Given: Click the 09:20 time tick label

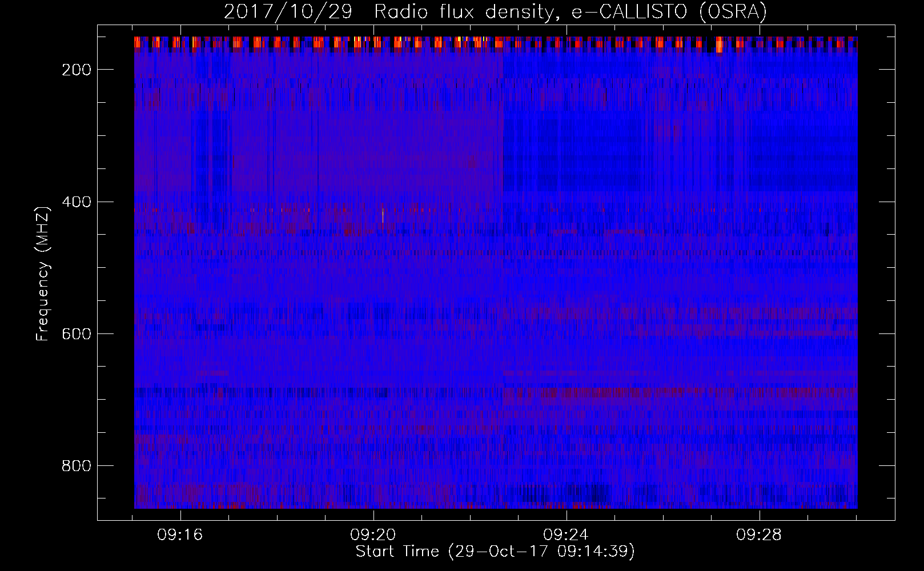Looking at the screenshot, I should (373, 535).
